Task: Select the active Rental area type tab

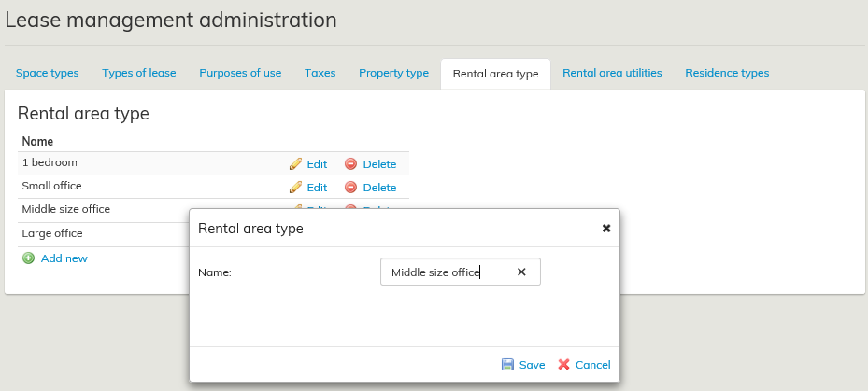Action: pos(495,74)
